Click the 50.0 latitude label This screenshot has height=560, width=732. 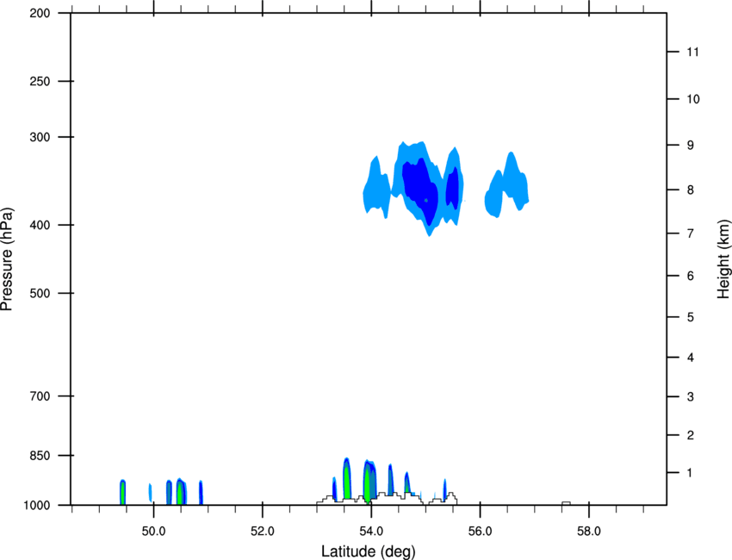153,532
